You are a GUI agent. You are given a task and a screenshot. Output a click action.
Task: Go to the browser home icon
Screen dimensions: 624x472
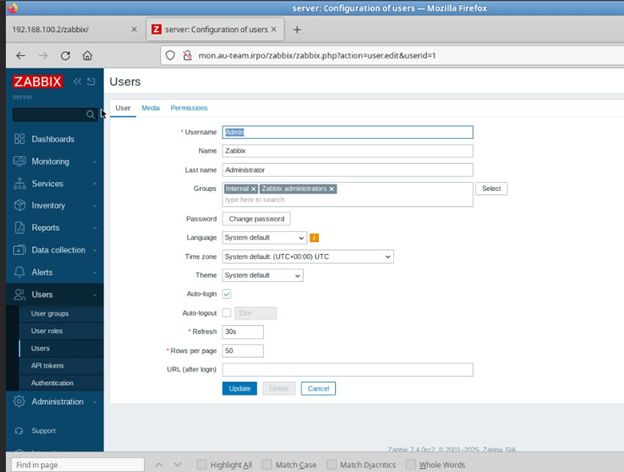[88, 56]
